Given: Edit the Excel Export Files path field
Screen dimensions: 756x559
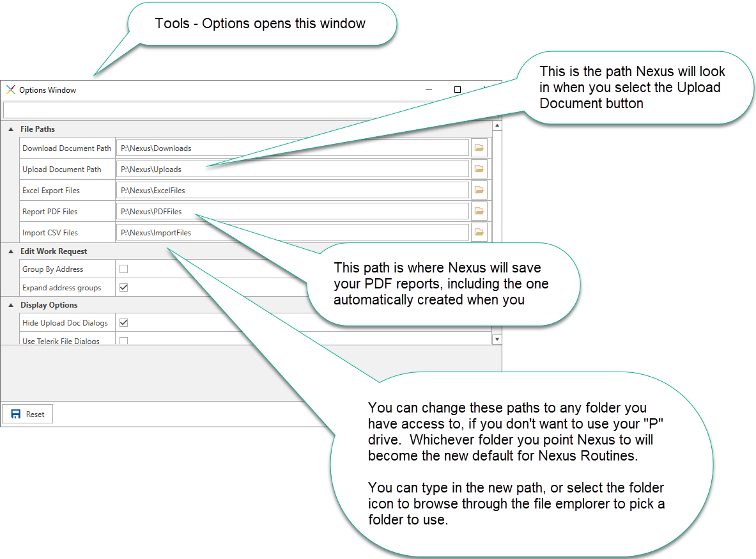Looking at the screenshot, I should (292, 191).
